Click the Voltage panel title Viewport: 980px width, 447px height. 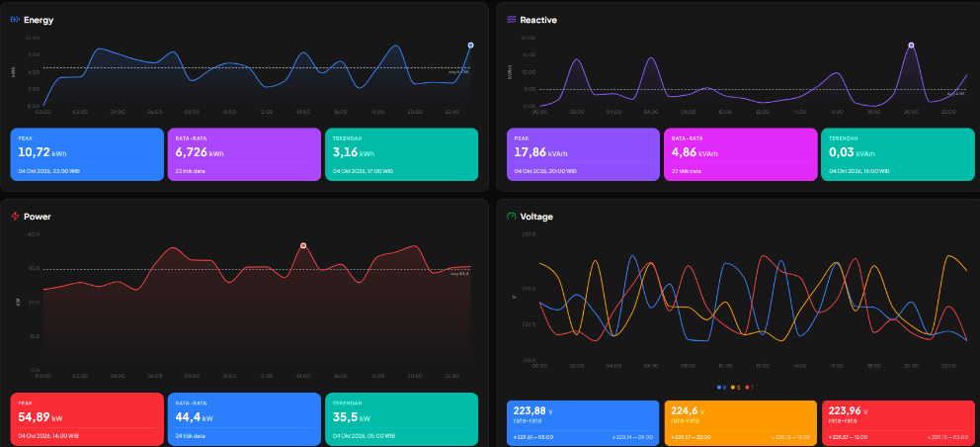point(536,217)
